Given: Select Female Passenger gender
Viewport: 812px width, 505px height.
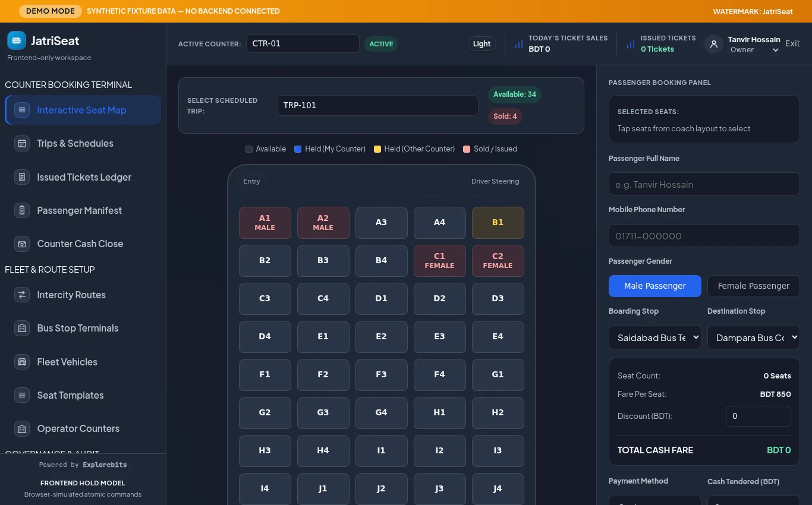Looking at the screenshot, I should [753, 286].
